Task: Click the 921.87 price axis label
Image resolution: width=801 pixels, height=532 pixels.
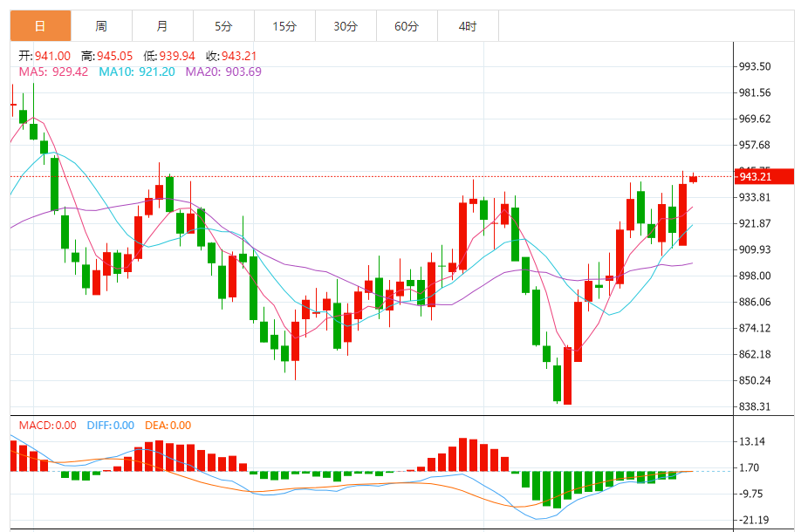Action: [x=755, y=223]
